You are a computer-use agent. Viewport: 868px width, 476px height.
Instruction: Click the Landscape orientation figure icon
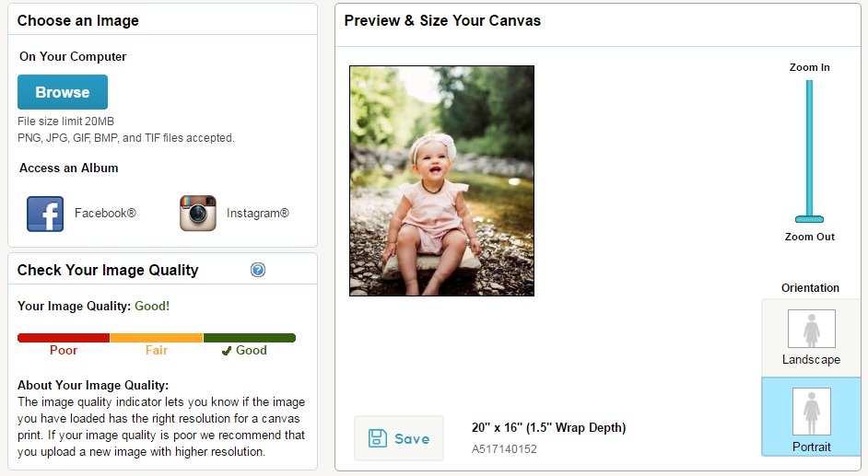point(812,329)
